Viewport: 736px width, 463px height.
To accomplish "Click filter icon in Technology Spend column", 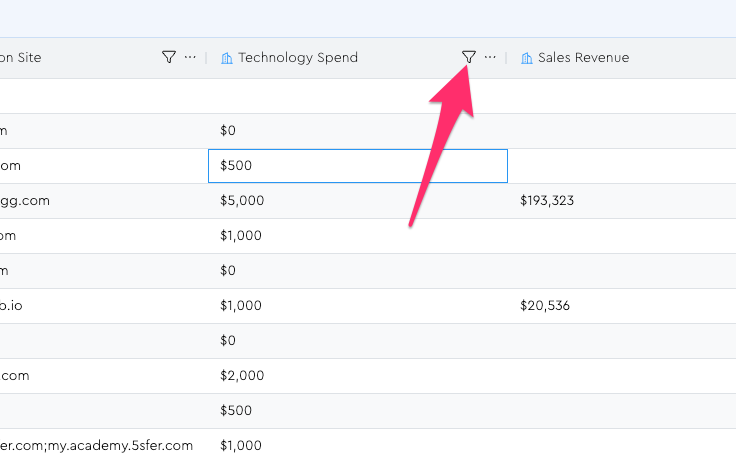I will (468, 58).
